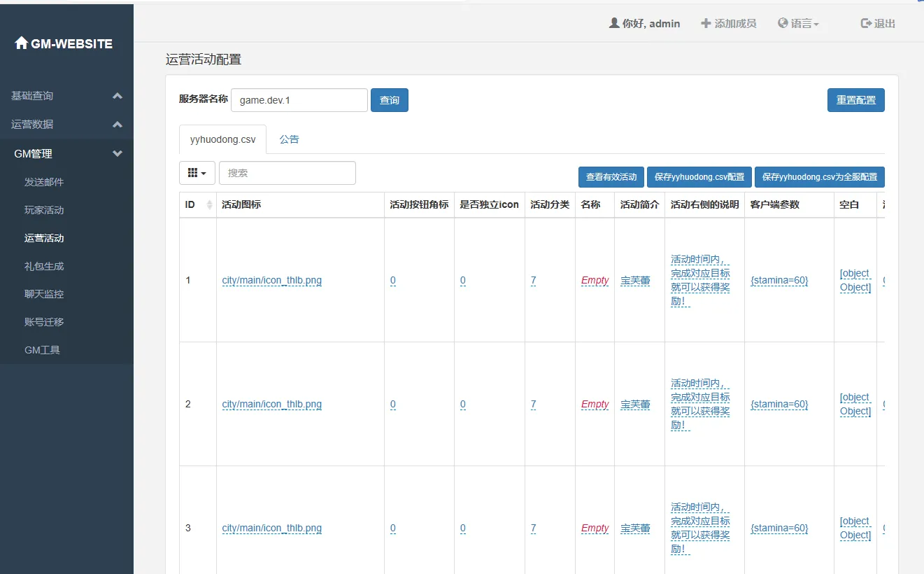Click 保存yyhuodong.csv配置 button

coord(699,177)
